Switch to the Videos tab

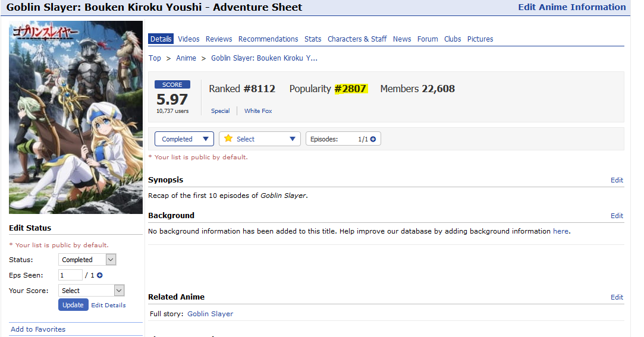(189, 39)
